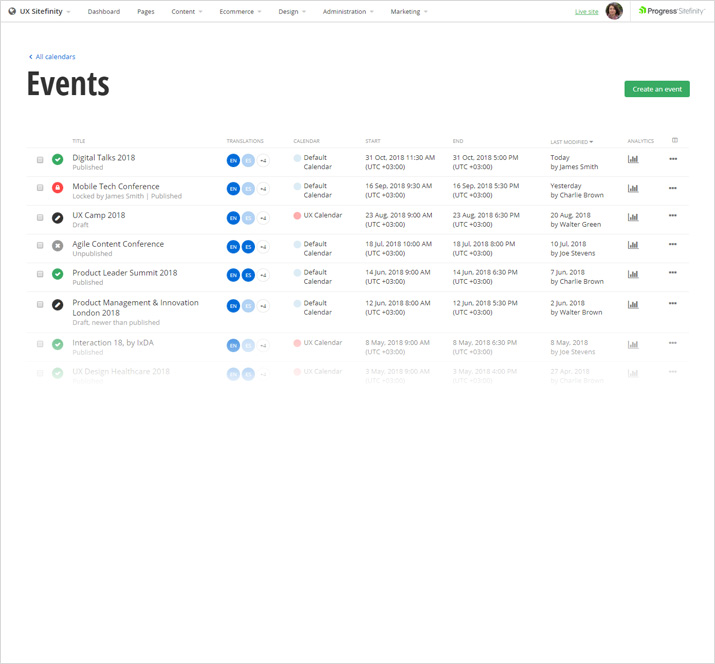Click draft pencil icon of UX Camp 2018
715x664 pixels.
57,218
